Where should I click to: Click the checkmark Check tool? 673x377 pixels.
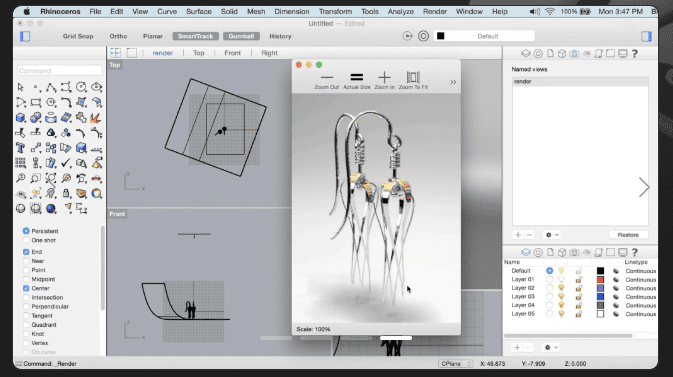tap(66, 163)
